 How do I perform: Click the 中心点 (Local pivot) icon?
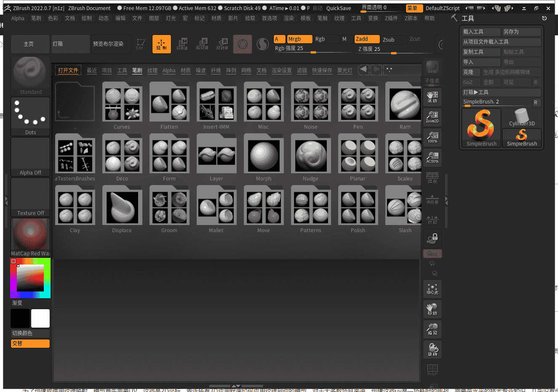(433, 289)
